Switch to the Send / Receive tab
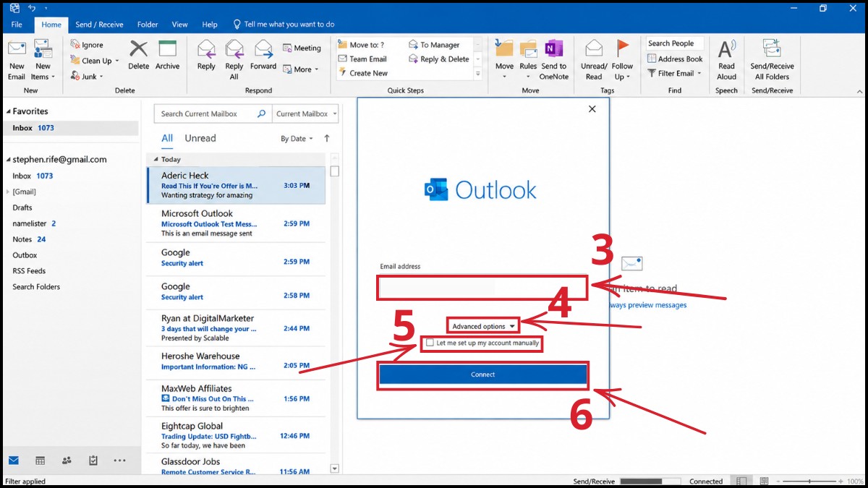Viewport: 868px width, 488px height. pos(99,25)
